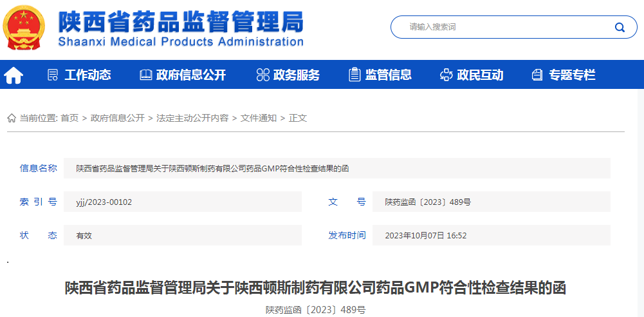Click the 政府信息公开 book icon

(145, 75)
